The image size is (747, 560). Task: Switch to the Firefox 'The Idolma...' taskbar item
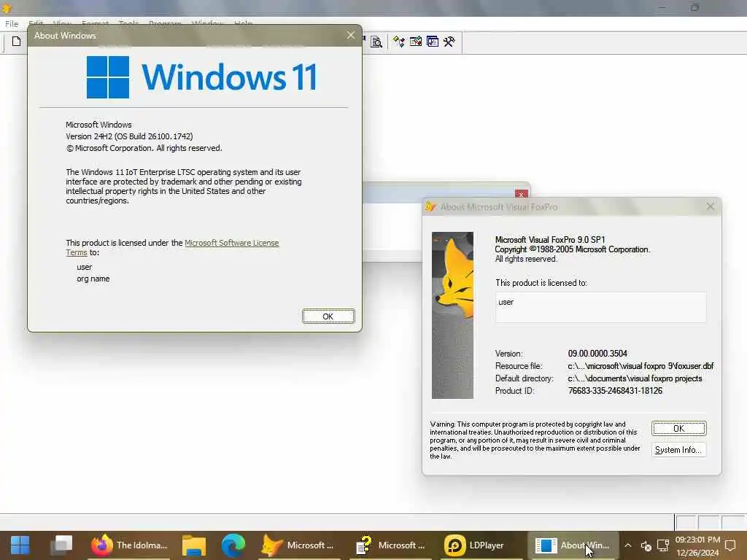tap(130, 545)
